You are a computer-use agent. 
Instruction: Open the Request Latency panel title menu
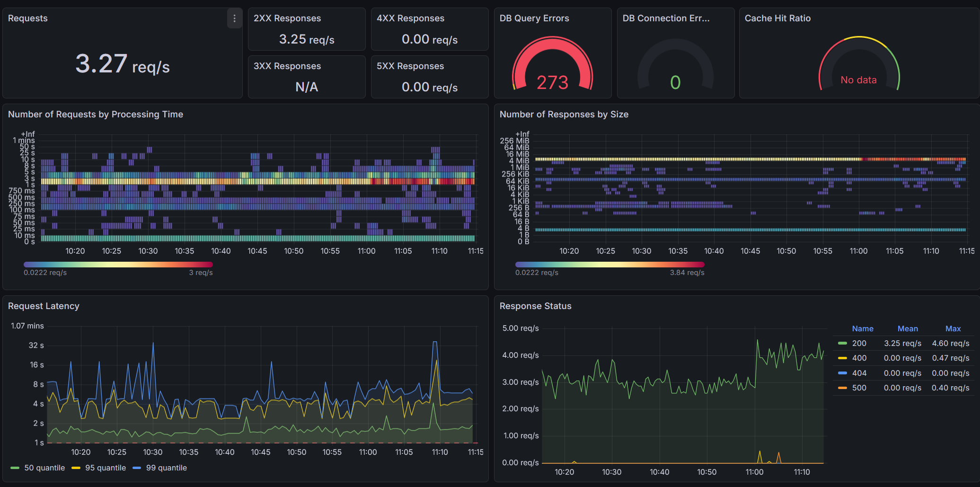44,306
